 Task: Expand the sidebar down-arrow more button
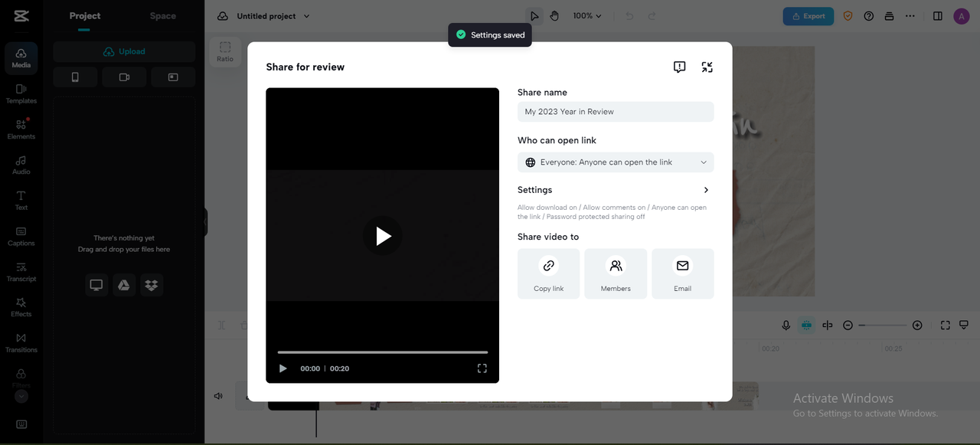point(21,397)
